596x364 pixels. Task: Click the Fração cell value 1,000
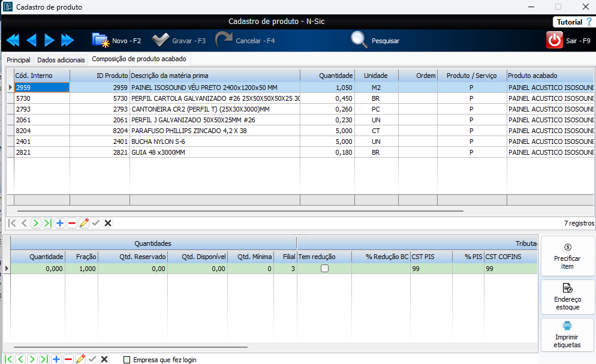(82, 269)
